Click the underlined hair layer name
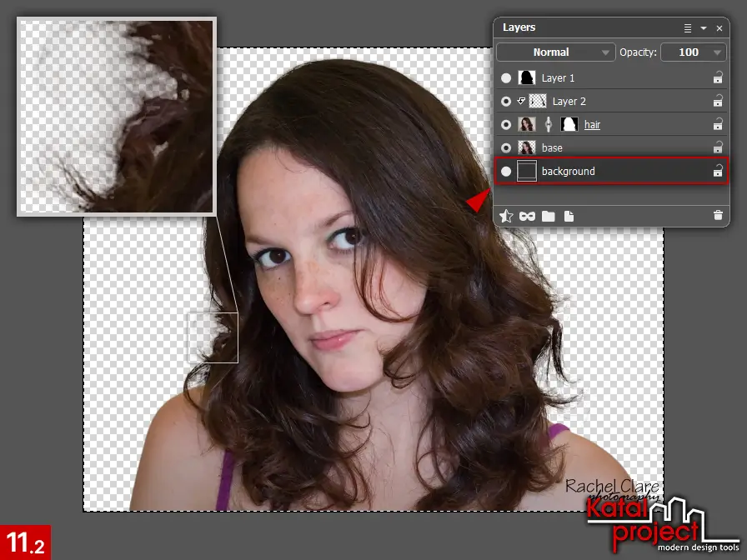This screenshot has width=747, height=560. click(x=592, y=124)
